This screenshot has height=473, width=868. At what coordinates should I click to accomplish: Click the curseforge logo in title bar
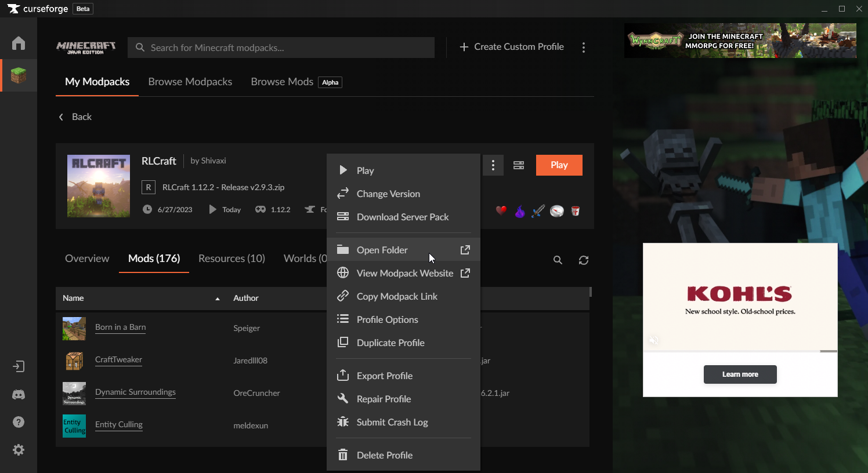38,9
